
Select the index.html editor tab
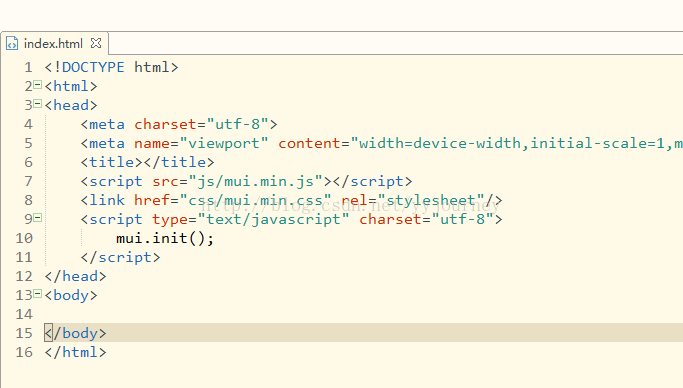[53, 44]
